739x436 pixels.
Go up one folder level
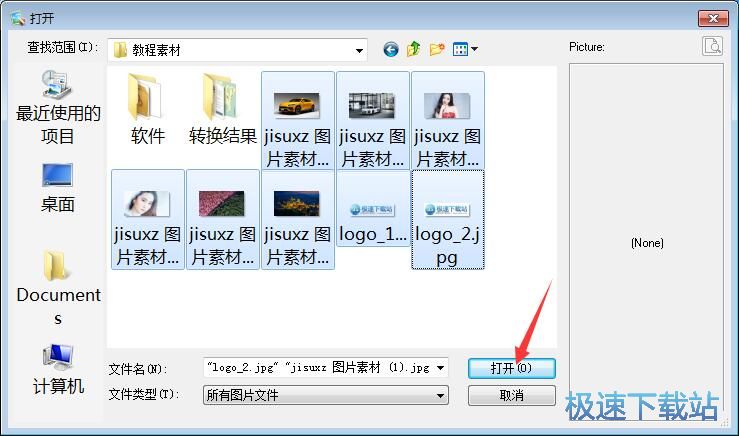pos(413,48)
